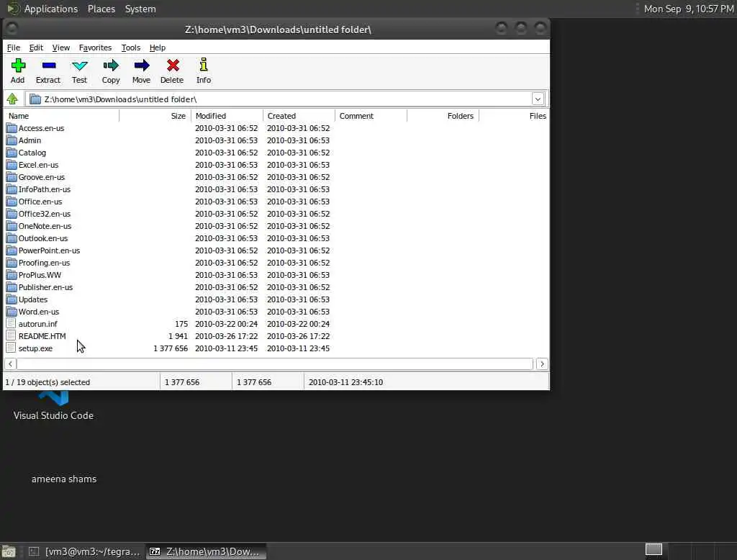Click the horizontal scrollbar left arrow
The width and height of the screenshot is (737, 560).
[x=10, y=364]
